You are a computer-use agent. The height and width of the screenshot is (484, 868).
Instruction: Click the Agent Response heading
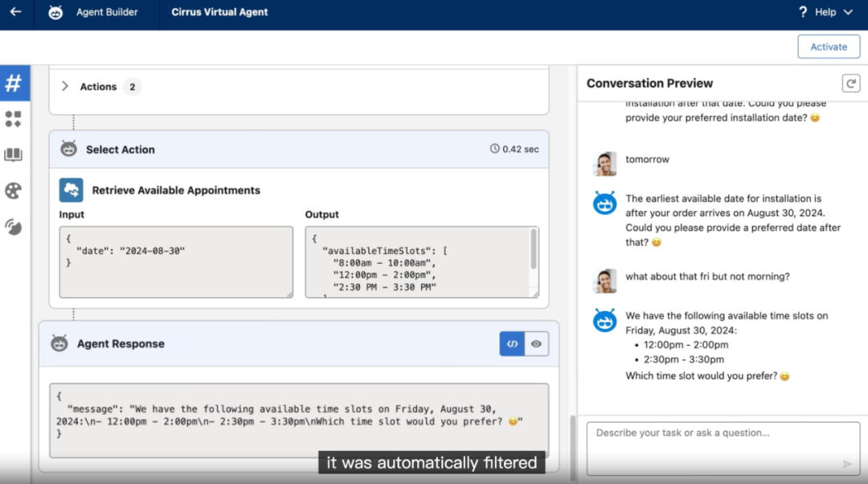[121, 344]
